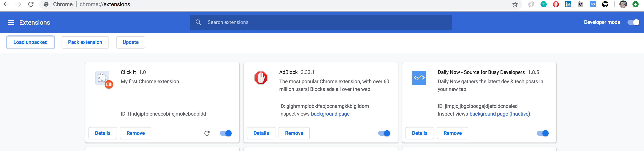Click Daily Now version 1.8.5 text
This screenshot has height=151, width=644.
[x=534, y=72]
